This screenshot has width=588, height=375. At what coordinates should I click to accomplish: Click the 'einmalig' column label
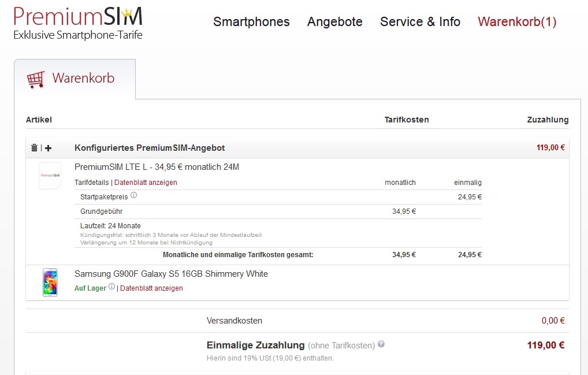(468, 183)
